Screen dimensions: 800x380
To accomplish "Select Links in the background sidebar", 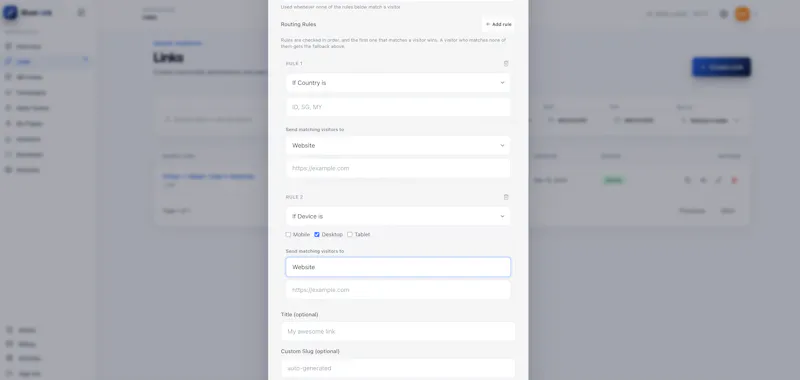I will point(46,61).
